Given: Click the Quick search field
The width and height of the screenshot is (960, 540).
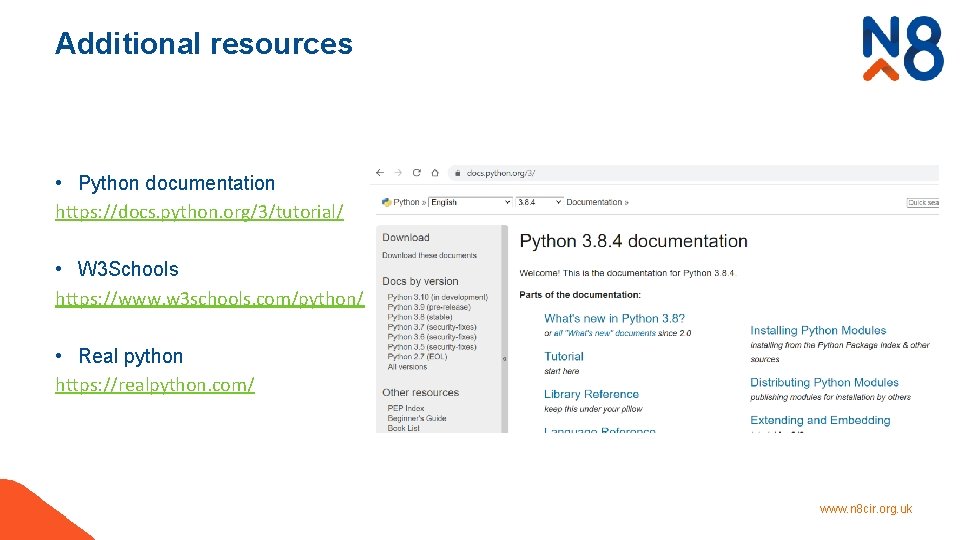Looking at the screenshot, I should [x=923, y=203].
